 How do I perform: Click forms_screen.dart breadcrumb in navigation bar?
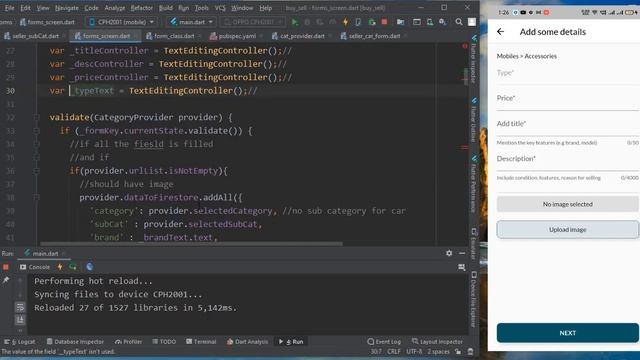(47, 22)
